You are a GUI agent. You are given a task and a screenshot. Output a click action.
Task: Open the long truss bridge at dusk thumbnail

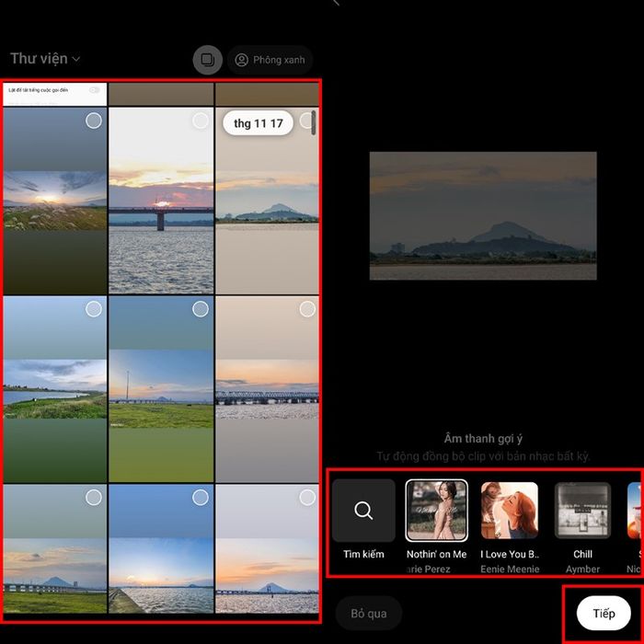click(267, 389)
